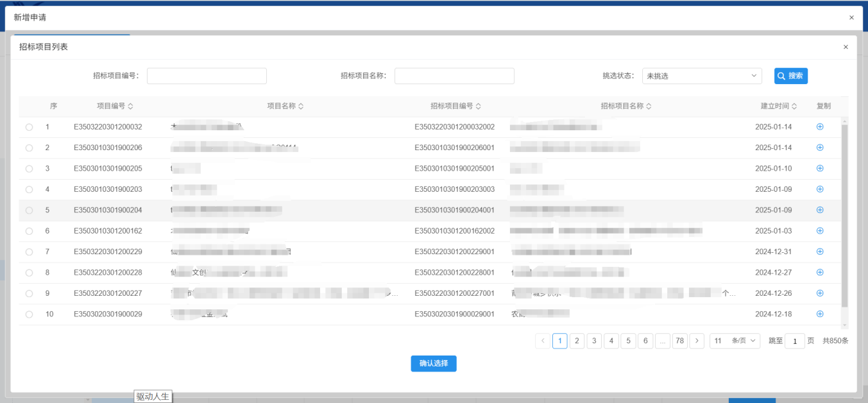The width and height of the screenshot is (868, 403).
Task: Go to page 2 in pagination
Action: (577, 341)
